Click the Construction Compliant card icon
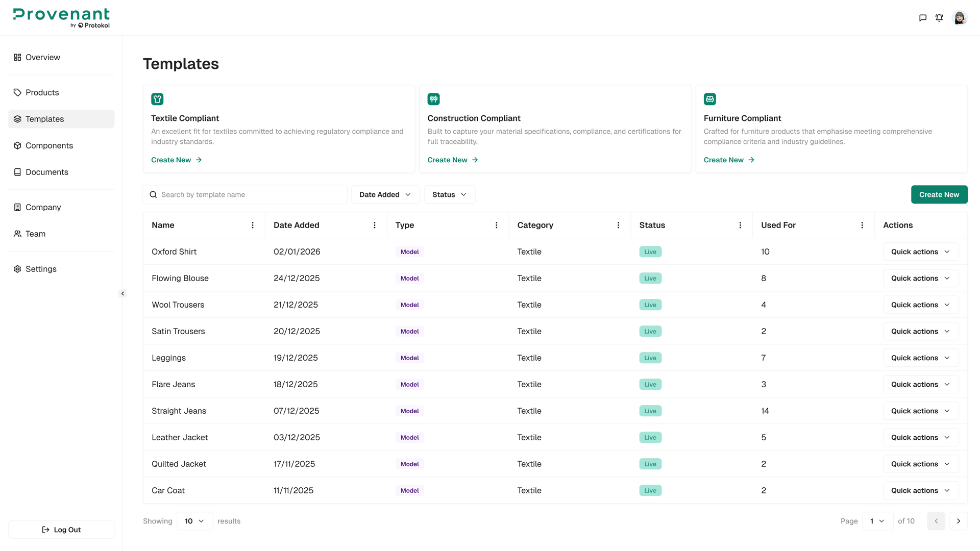Image resolution: width=980 pixels, height=551 pixels. [433, 99]
